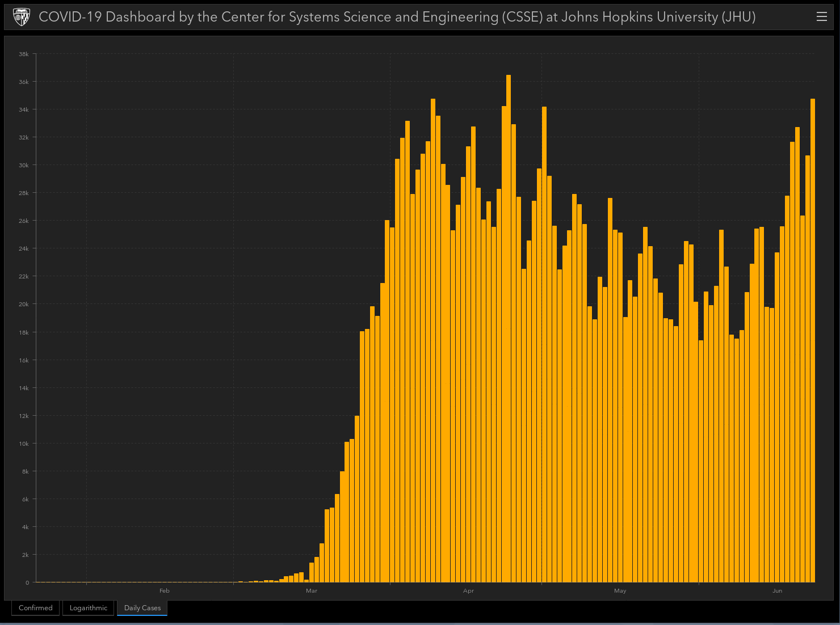Click the Apr label on the x-axis
The image size is (840, 625).
468,591
